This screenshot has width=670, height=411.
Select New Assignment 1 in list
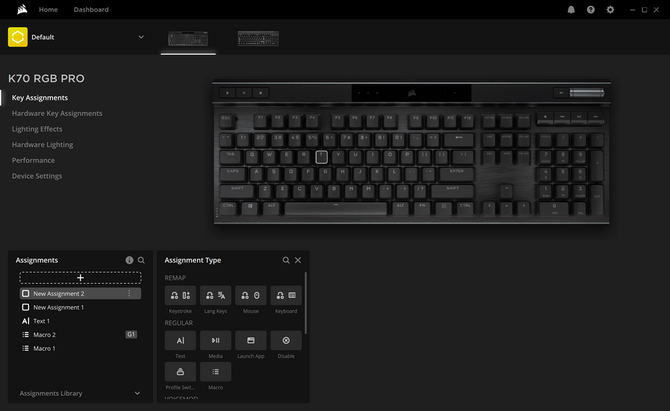pyautogui.click(x=80, y=307)
